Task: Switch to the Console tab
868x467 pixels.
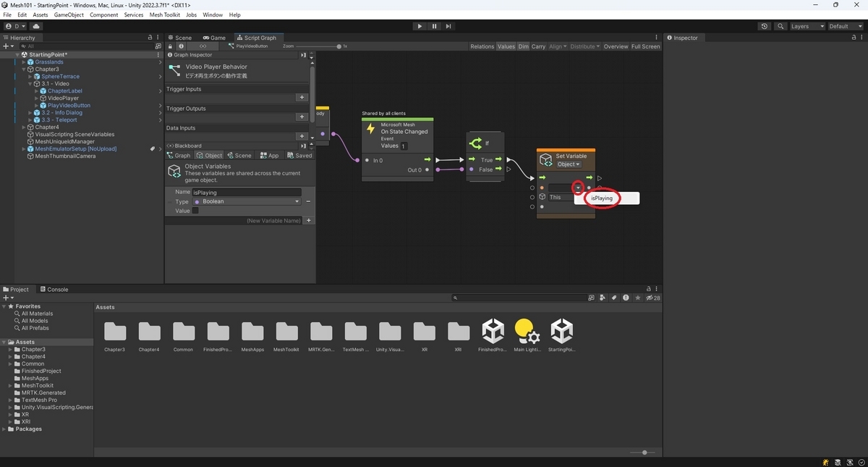Action: pyautogui.click(x=54, y=290)
